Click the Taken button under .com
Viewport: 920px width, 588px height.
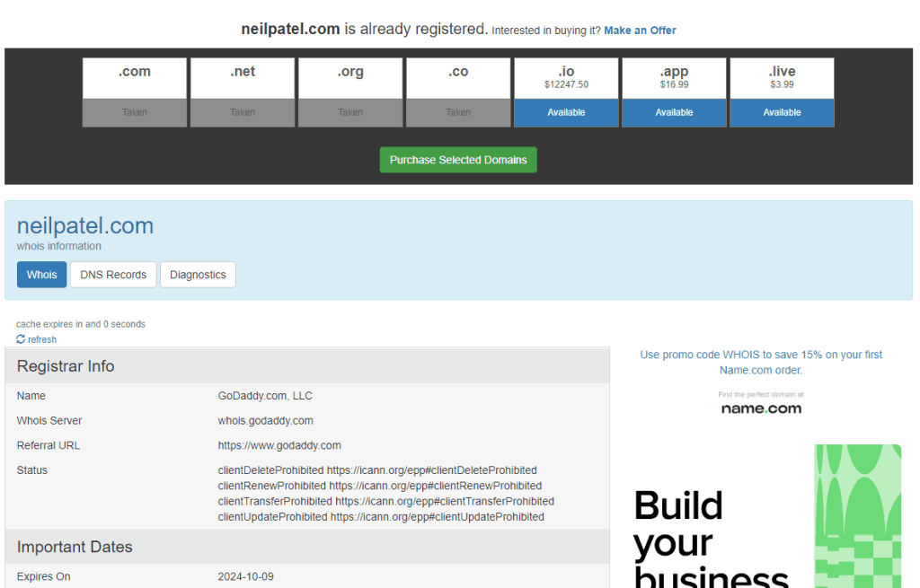[x=135, y=112]
